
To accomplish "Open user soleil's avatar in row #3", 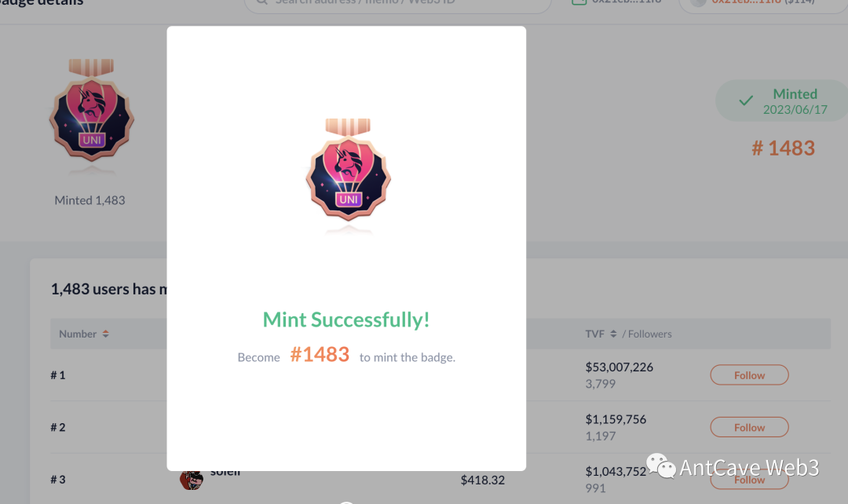I will (x=192, y=477).
